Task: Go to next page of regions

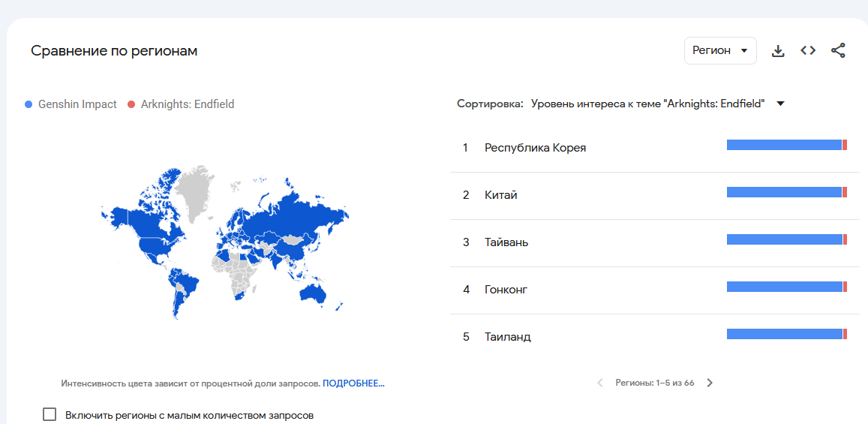Action: [x=710, y=383]
